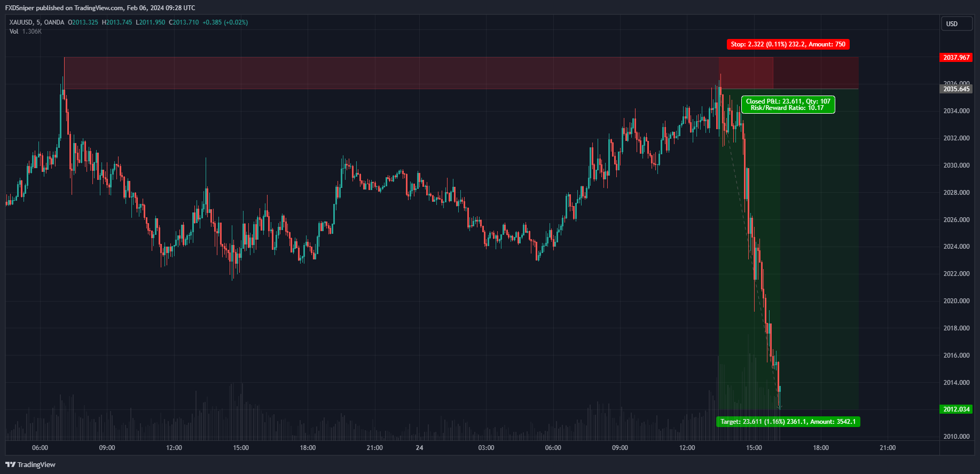Select the wide red supply zone rectangle

click(x=374, y=73)
